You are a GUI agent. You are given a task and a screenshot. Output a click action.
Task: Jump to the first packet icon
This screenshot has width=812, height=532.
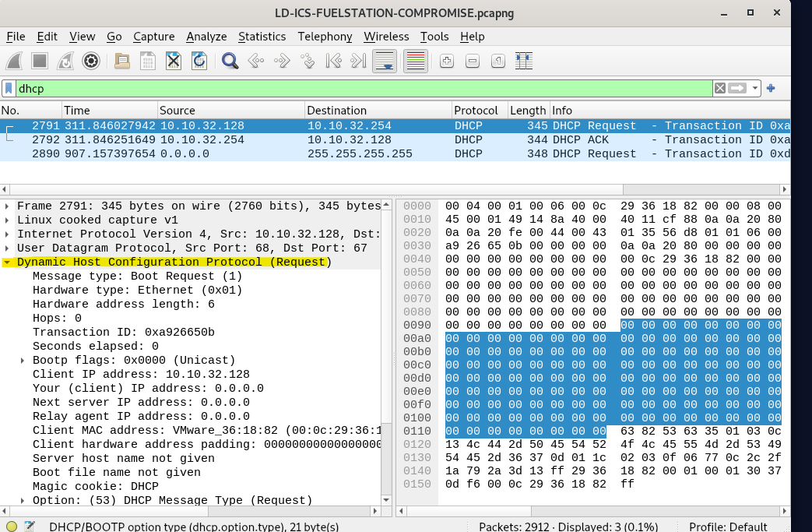(x=332, y=61)
